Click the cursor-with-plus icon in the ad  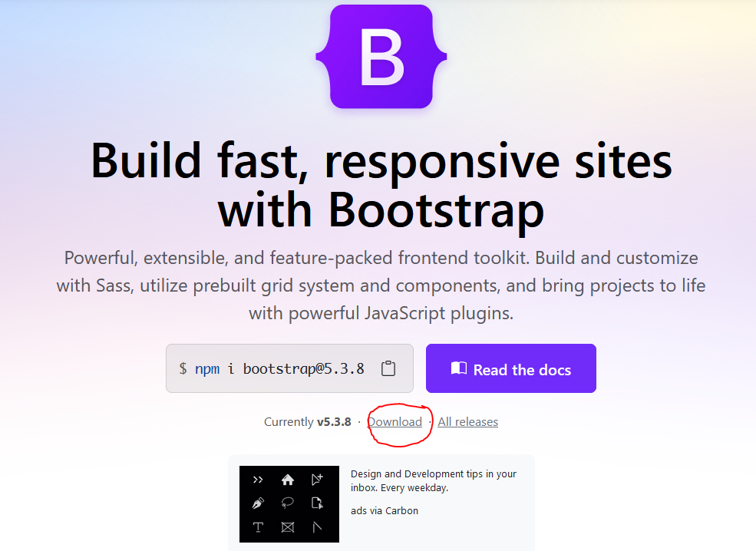point(318,480)
